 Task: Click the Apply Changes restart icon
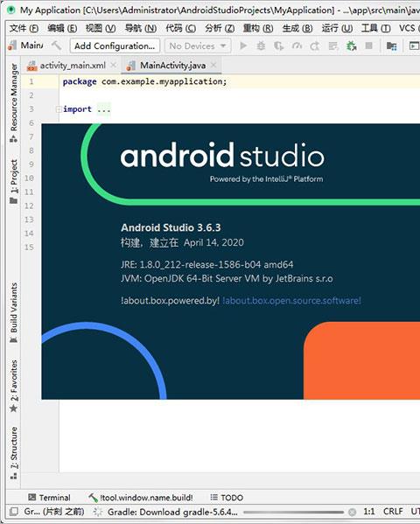[x=315, y=45]
